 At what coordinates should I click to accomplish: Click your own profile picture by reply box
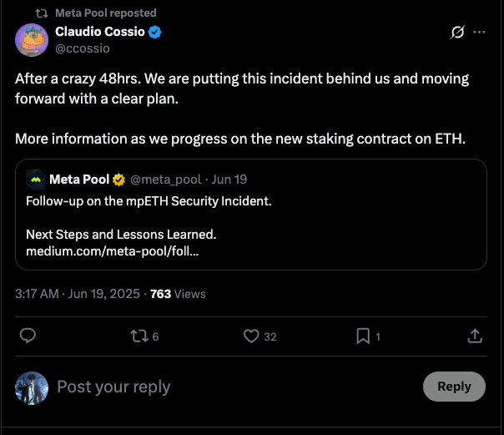point(32,387)
